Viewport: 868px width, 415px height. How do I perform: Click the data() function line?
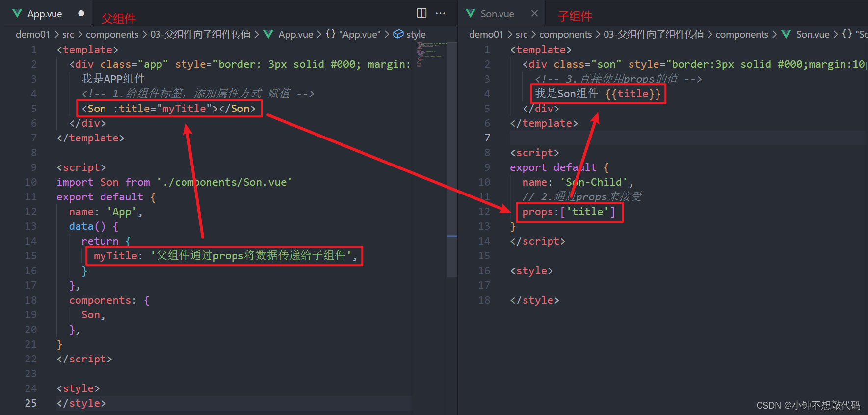(94, 226)
